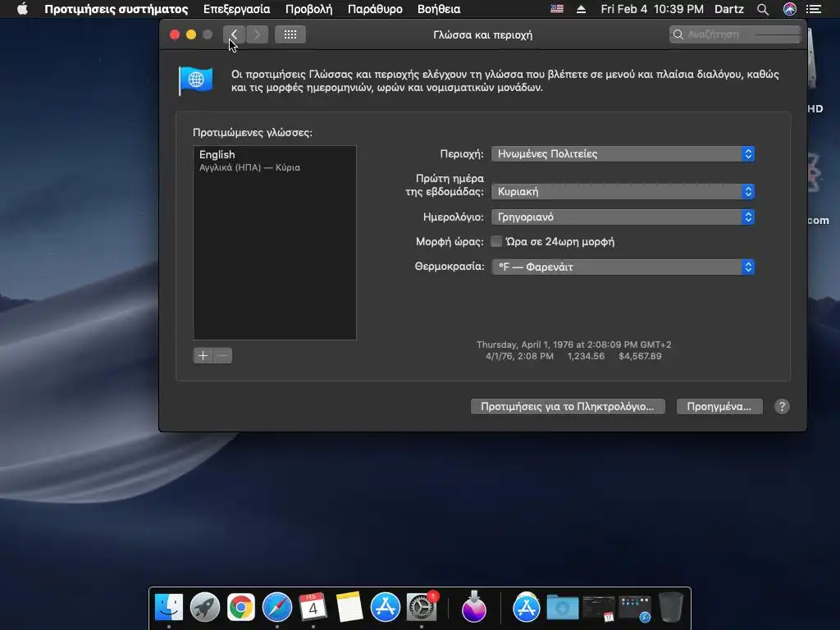Open the Trash in the Dock
The image size is (840, 630).
(671, 607)
